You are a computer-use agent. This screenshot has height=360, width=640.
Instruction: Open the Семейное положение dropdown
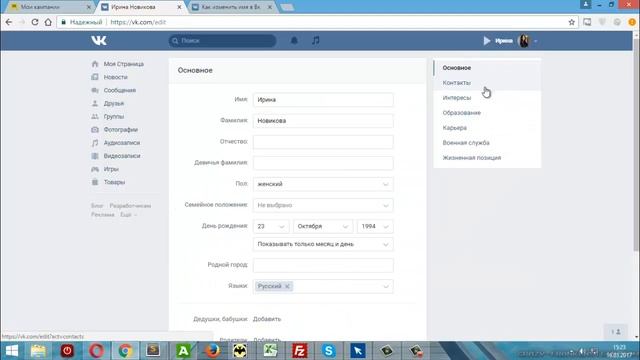(x=323, y=205)
